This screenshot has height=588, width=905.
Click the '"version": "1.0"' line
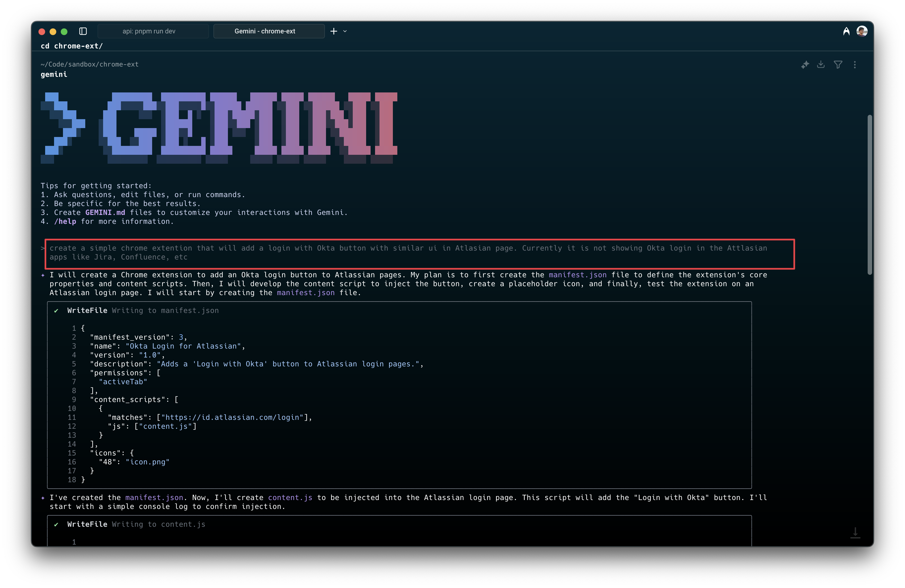(127, 355)
